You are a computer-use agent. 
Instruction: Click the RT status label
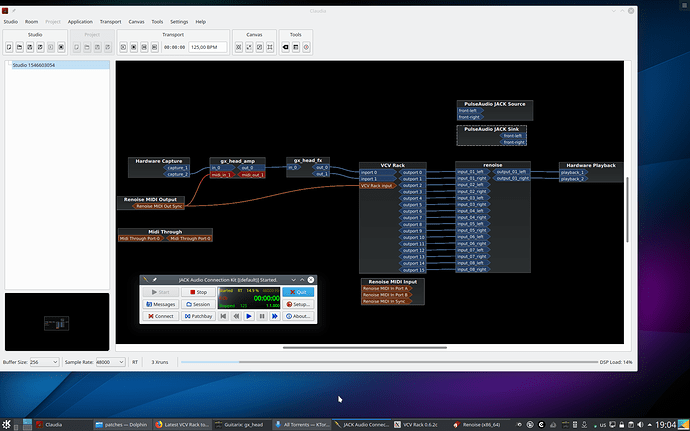[x=135, y=362]
